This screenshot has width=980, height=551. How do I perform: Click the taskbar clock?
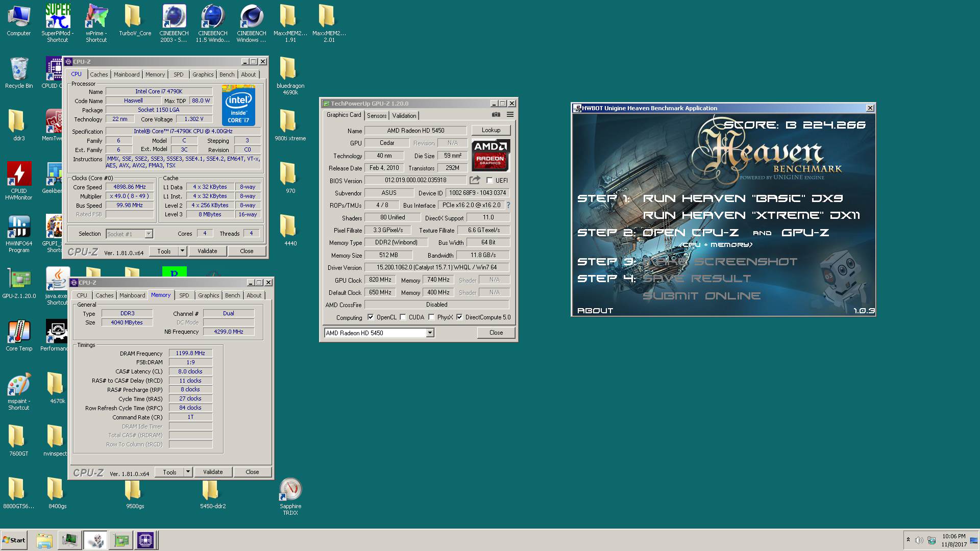tap(954, 540)
